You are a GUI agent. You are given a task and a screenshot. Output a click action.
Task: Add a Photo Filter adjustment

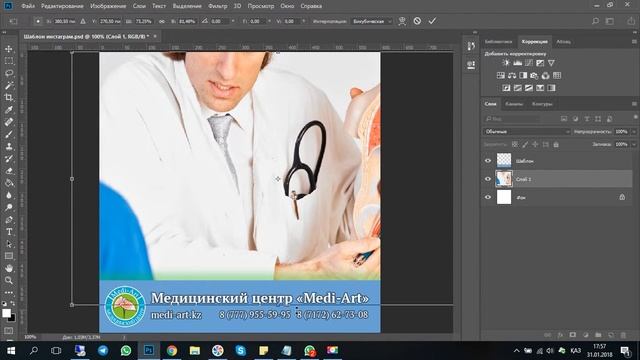coord(534,76)
